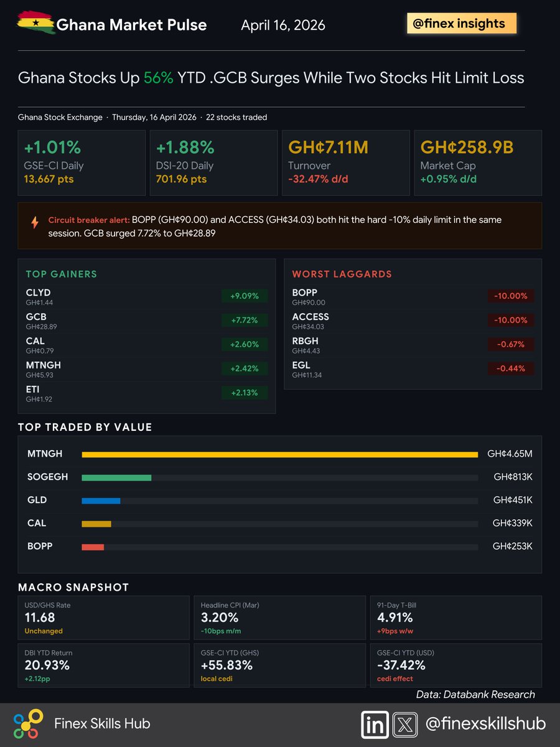
Task: Open the Data: Databank Research link
Action: click(476, 694)
